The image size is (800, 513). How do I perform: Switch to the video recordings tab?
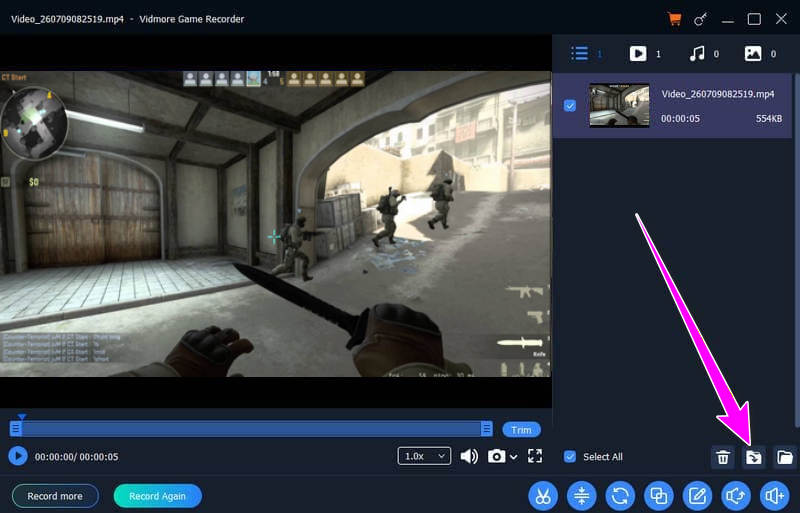coord(638,54)
